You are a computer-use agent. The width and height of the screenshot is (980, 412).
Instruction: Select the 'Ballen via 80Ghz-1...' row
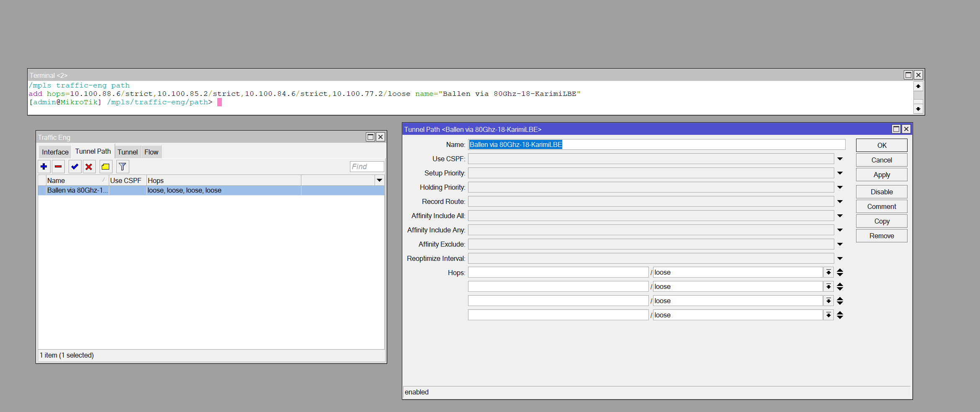click(x=211, y=191)
